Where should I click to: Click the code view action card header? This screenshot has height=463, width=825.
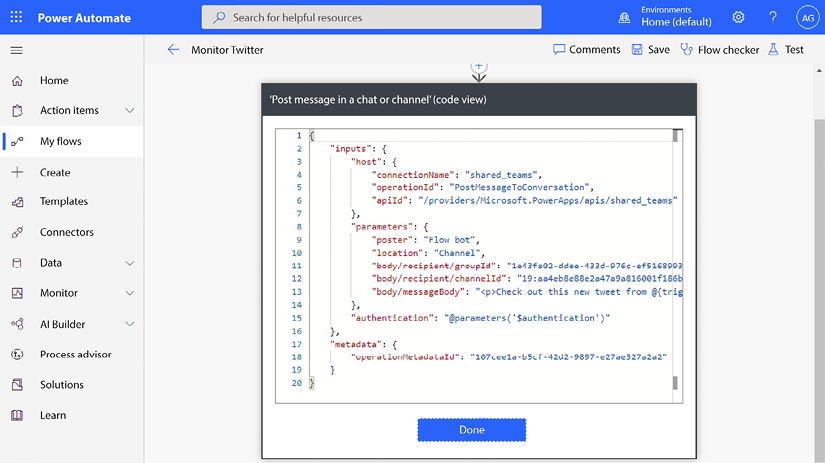(x=479, y=99)
